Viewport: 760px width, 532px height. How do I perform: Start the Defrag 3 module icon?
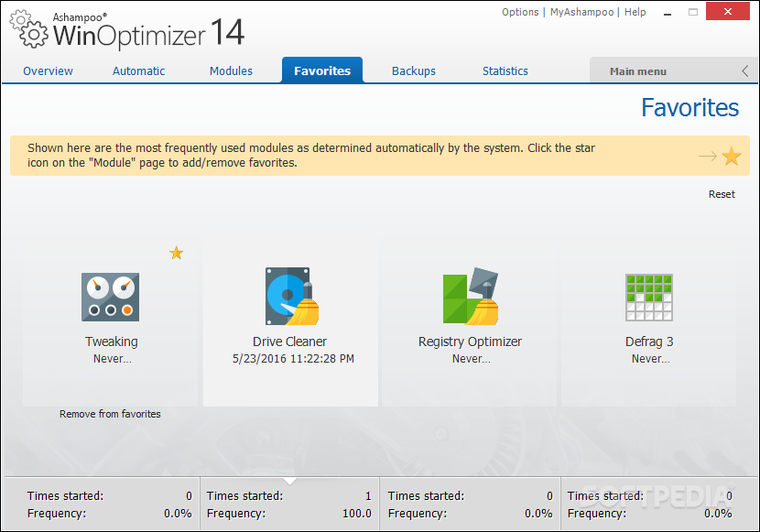point(649,298)
